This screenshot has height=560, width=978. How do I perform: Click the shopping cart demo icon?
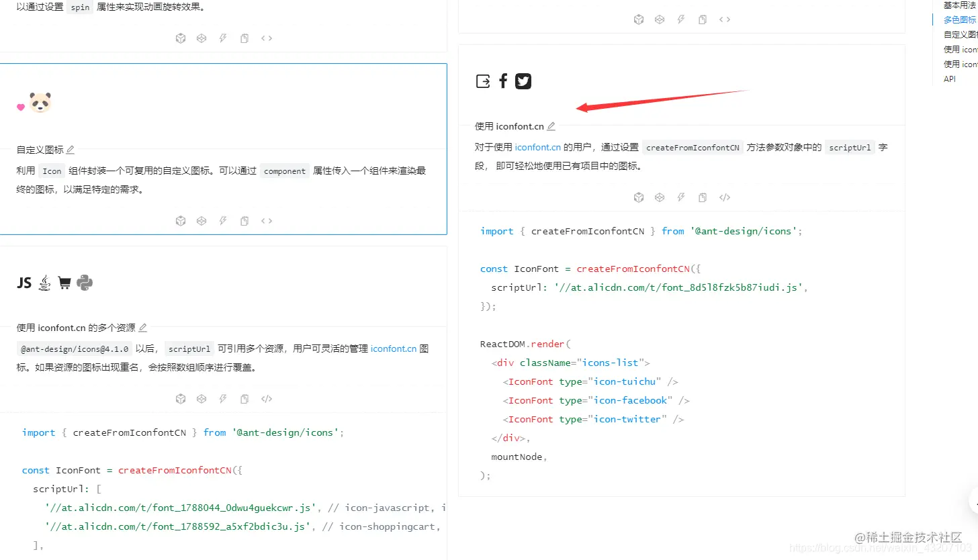point(64,283)
